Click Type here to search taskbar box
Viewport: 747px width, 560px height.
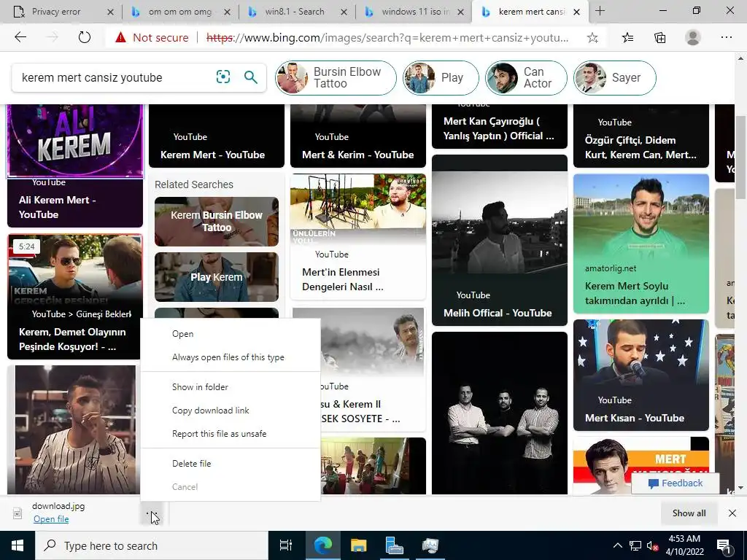[x=152, y=545]
